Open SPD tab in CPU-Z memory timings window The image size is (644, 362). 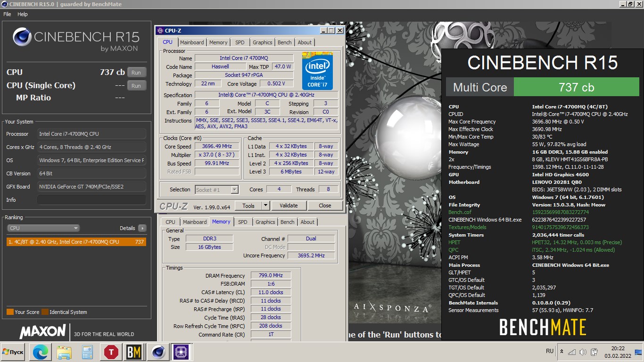point(243,222)
